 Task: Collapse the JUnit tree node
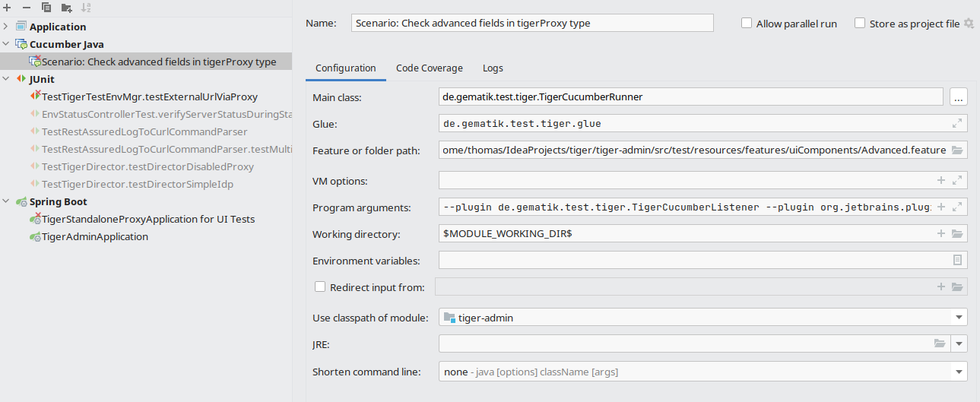(6, 79)
